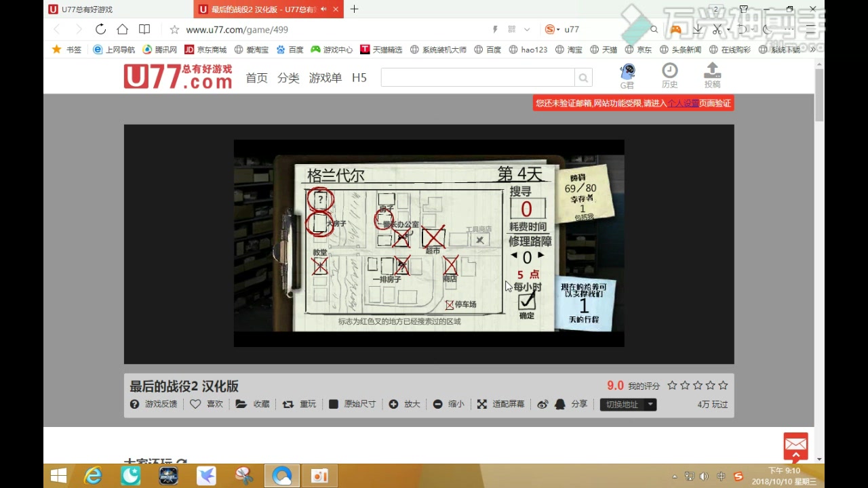Image resolution: width=868 pixels, height=488 pixels.
Task: Confirm with the 确定 checkmark box
Action: tap(527, 300)
